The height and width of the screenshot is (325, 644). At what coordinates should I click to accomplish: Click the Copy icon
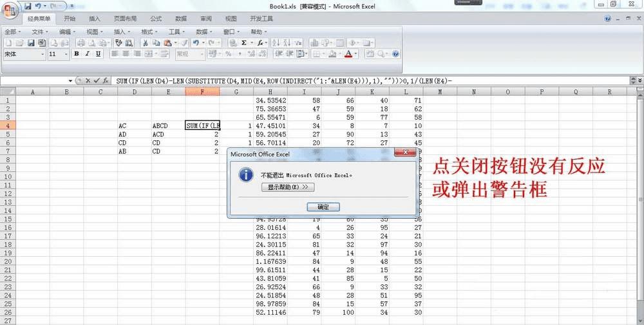[156, 42]
